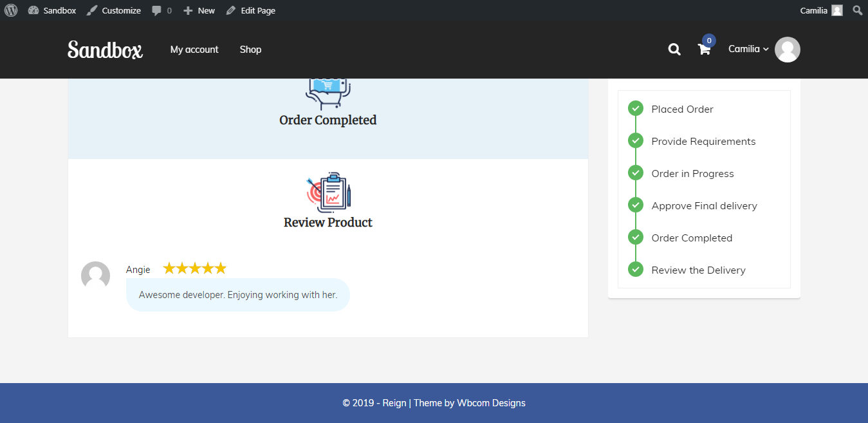Go to the Sandbox site logo

coord(105,50)
